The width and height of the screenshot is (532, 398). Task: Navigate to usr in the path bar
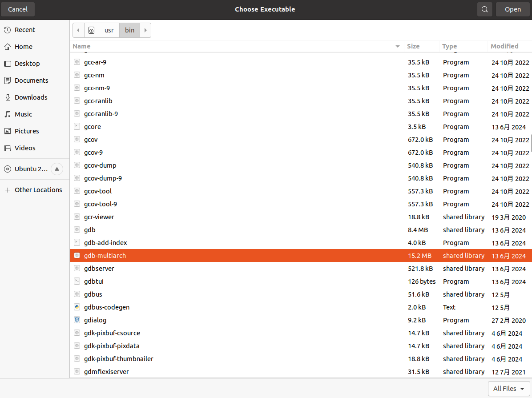tap(109, 30)
